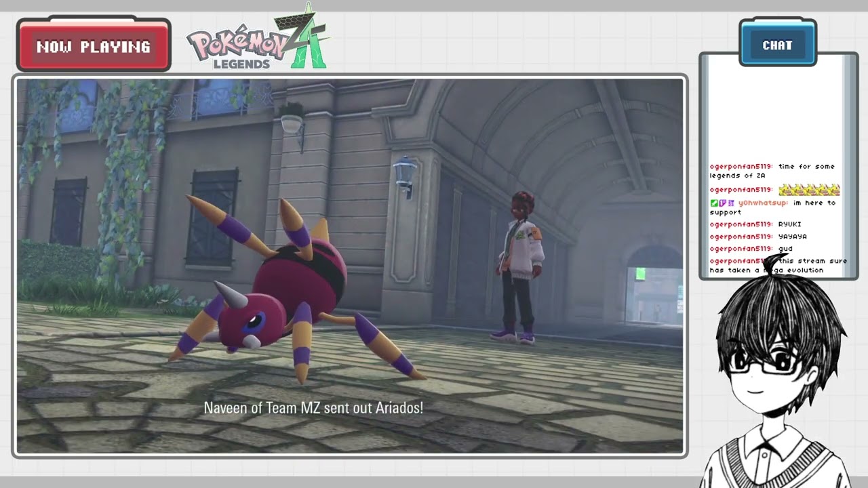
Task: Select the chat message 'YAYAYA'
Action: (793, 237)
